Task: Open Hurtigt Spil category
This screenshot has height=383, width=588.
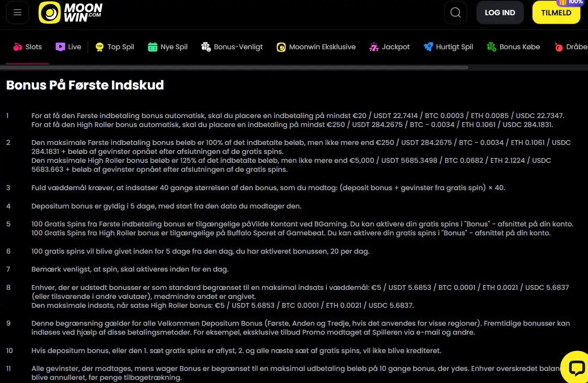Action: pos(448,47)
